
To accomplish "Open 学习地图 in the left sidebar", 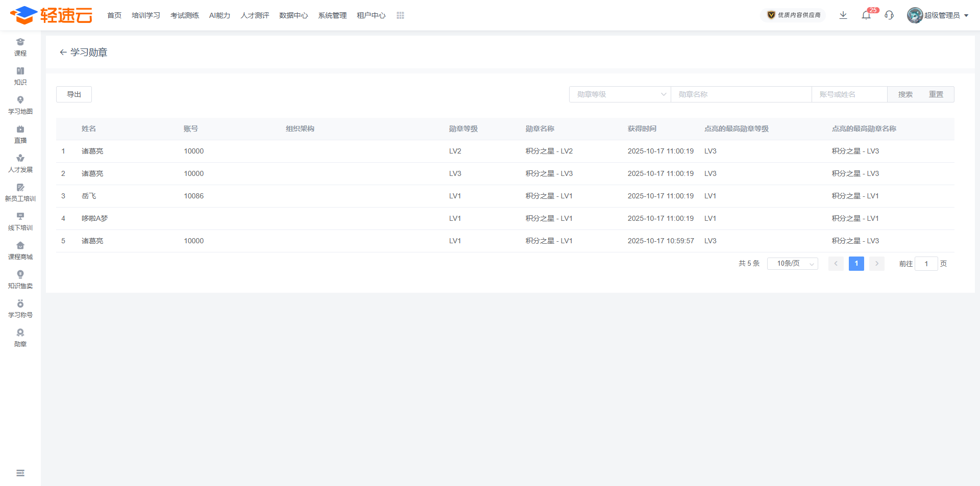I will [x=20, y=105].
